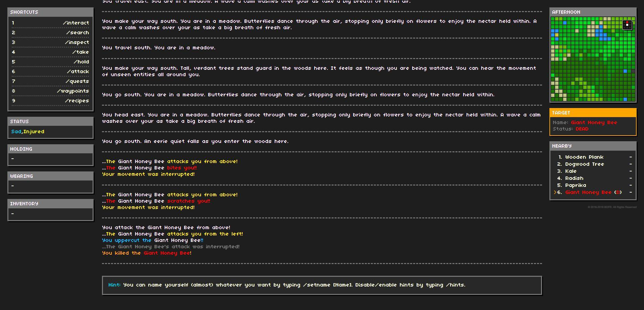The height and width of the screenshot is (310, 644).
Task: Select Wooden Plank in Nearby list
Action: click(593, 157)
